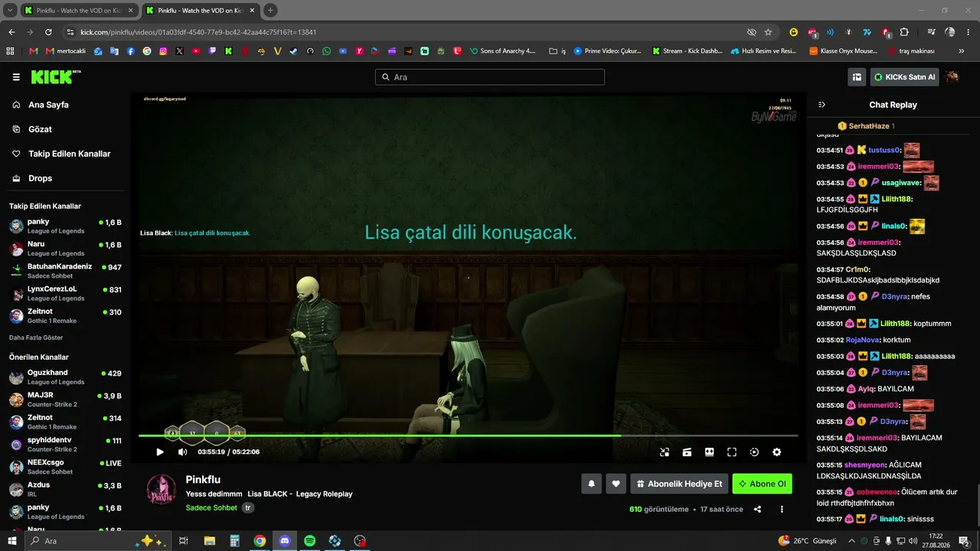Open the mertocakli bookmark

(67, 51)
